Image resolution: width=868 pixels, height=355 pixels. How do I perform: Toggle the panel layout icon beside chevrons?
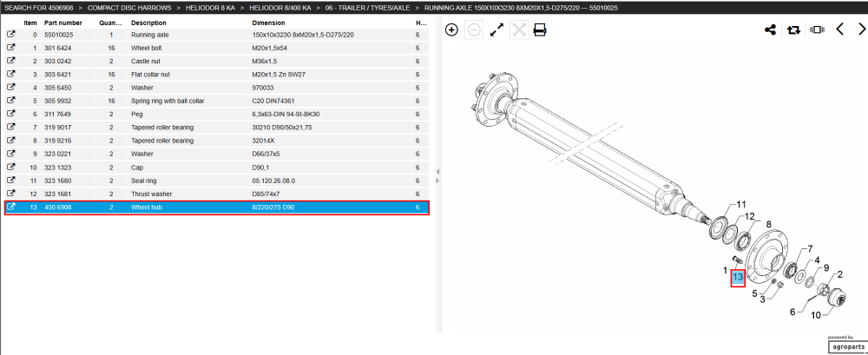pyautogui.click(x=817, y=30)
